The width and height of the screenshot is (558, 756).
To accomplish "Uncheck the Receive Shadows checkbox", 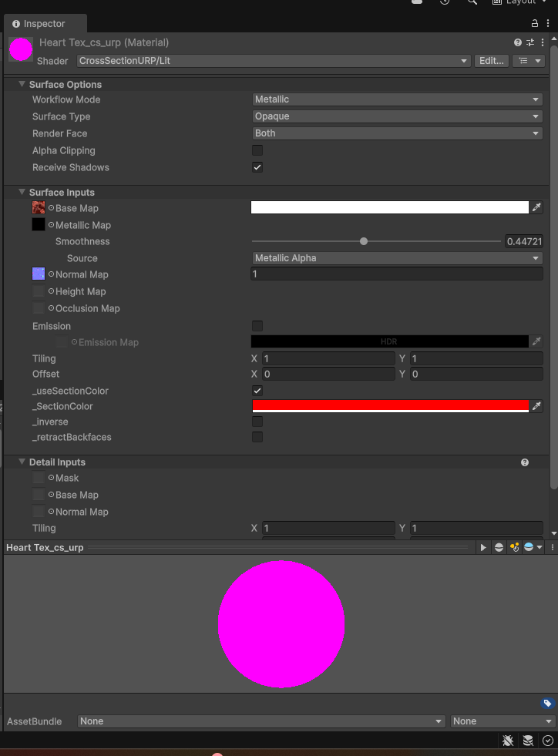I will 257,167.
